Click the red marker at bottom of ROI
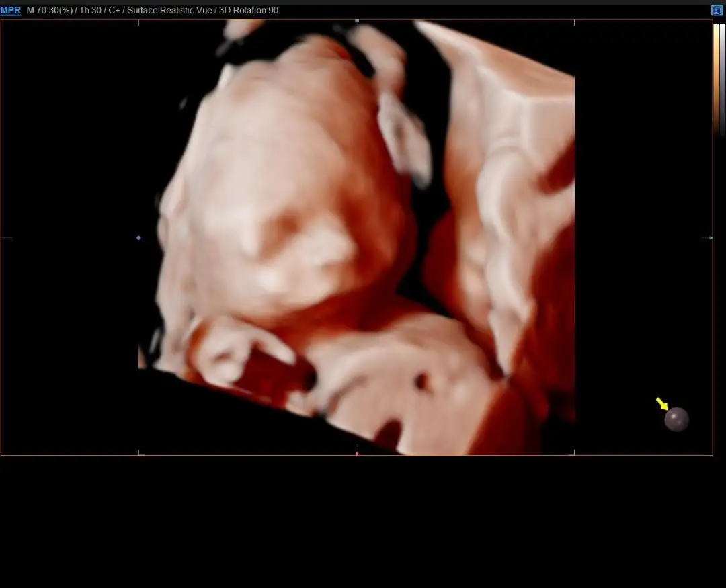The image size is (726, 588). 357,454
